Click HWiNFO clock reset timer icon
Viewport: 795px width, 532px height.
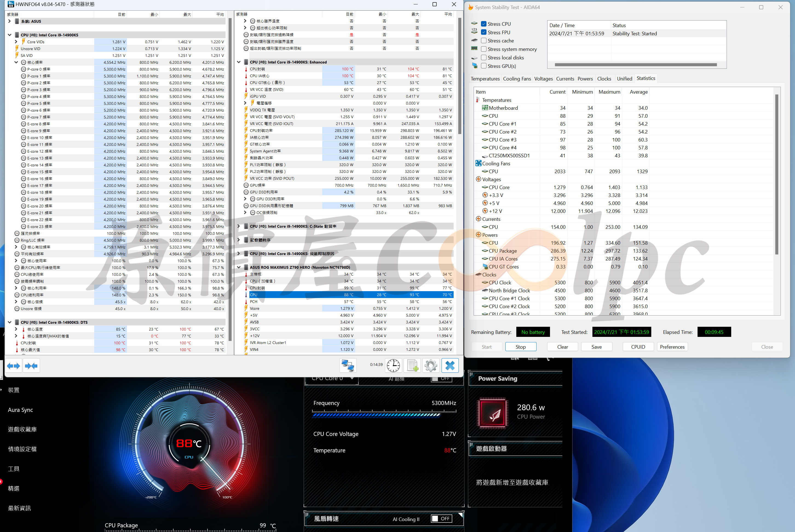[x=393, y=365]
